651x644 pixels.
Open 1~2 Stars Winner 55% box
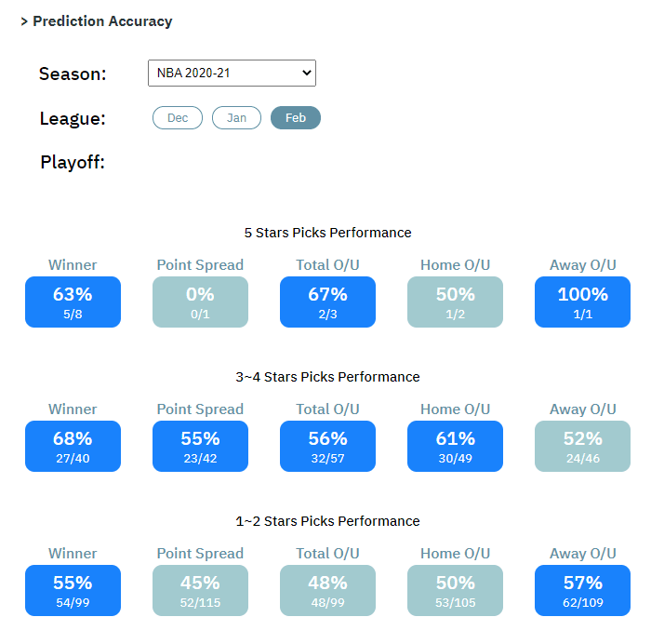coord(73,590)
